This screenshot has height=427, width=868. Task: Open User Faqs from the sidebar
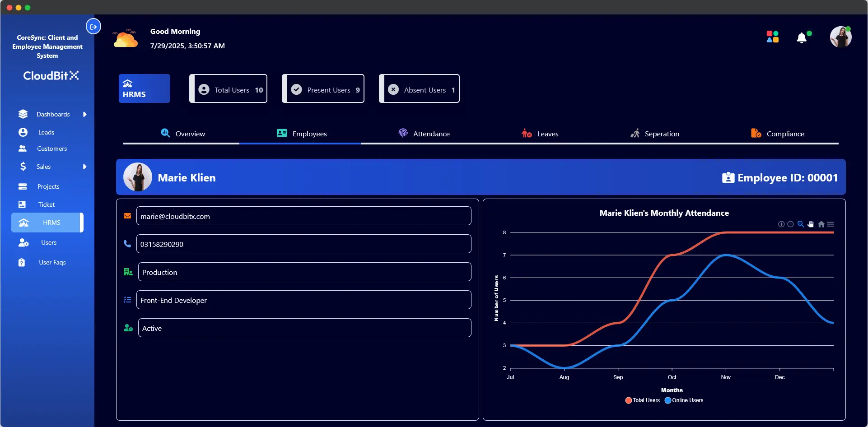tap(52, 262)
